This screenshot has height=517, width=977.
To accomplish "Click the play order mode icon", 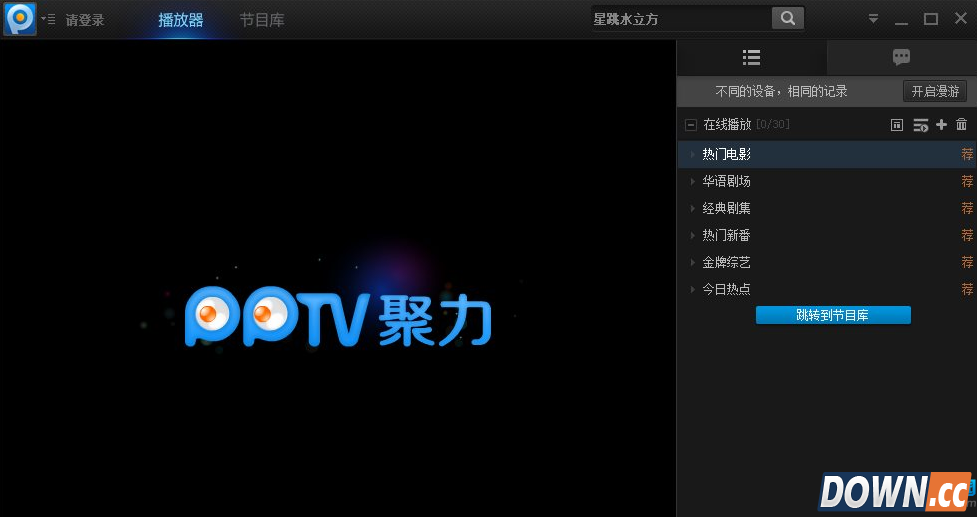I will 920,125.
